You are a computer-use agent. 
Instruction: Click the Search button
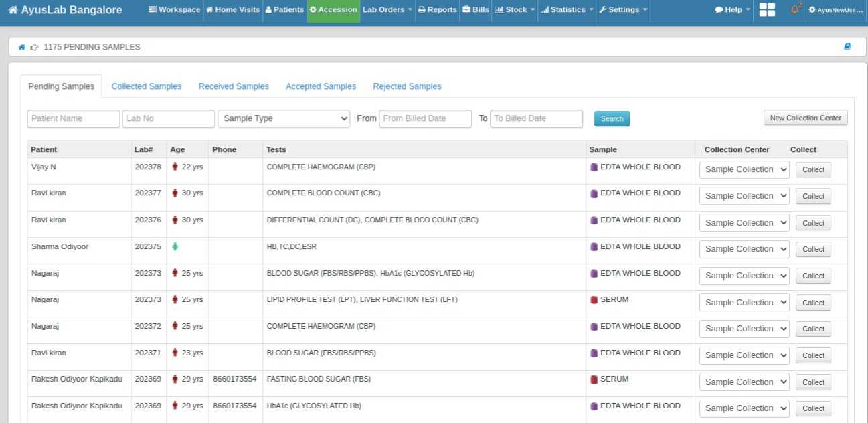point(611,118)
